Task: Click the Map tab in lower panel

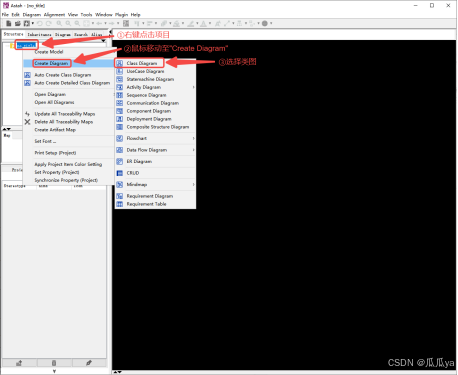Action: (x=7, y=135)
